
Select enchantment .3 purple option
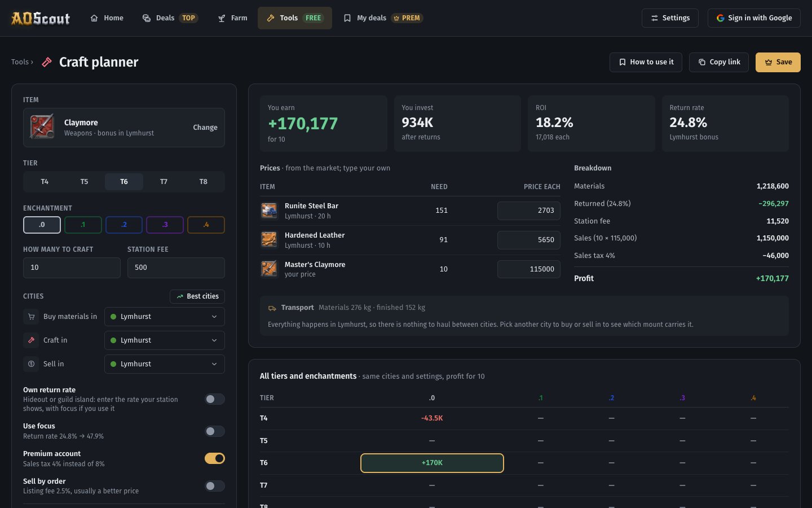point(165,225)
